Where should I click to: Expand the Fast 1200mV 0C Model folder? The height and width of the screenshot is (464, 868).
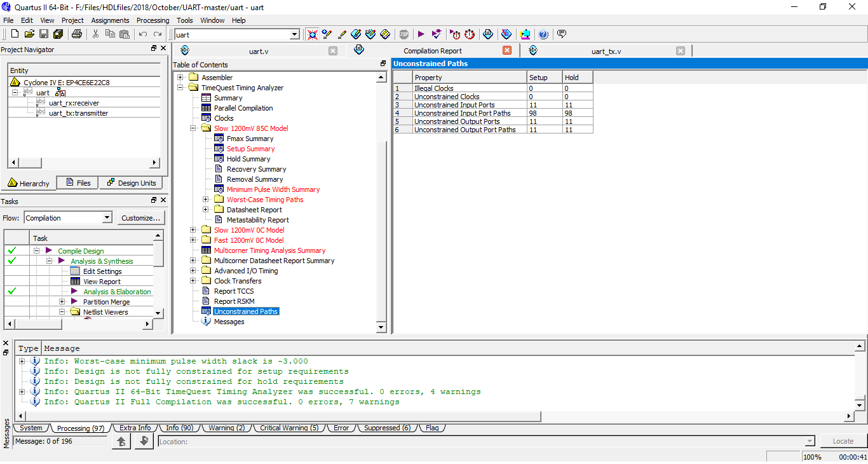click(193, 240)
